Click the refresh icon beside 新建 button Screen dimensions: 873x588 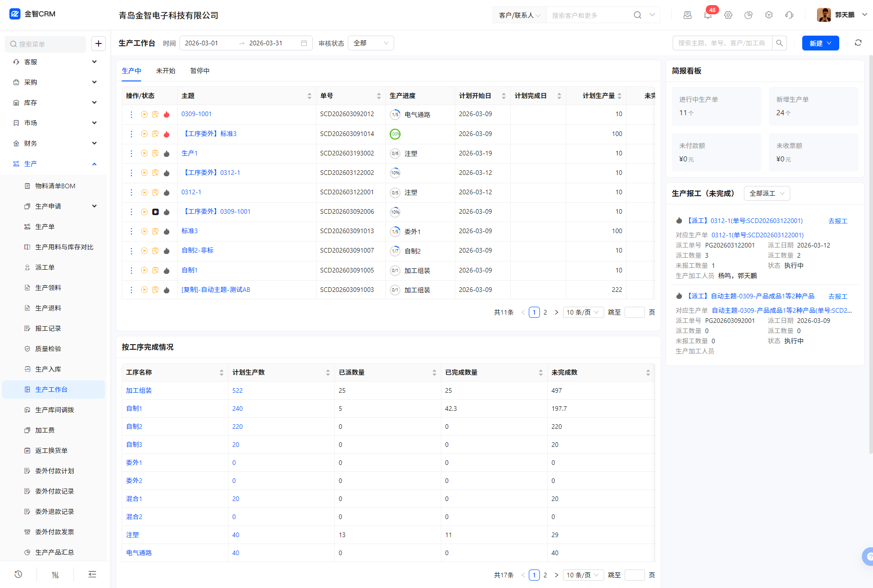858,43
